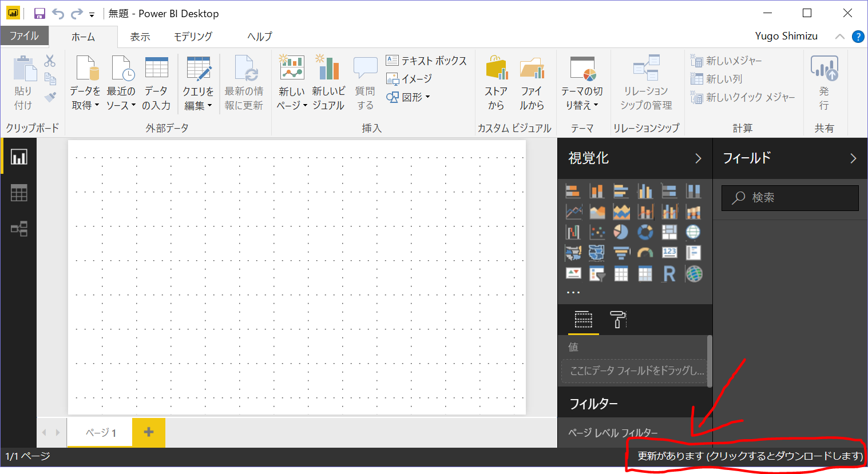Switch to Data view in left sidebar
Image resolution: width=868 pixels, height=474 pixels.
(19, 193)
